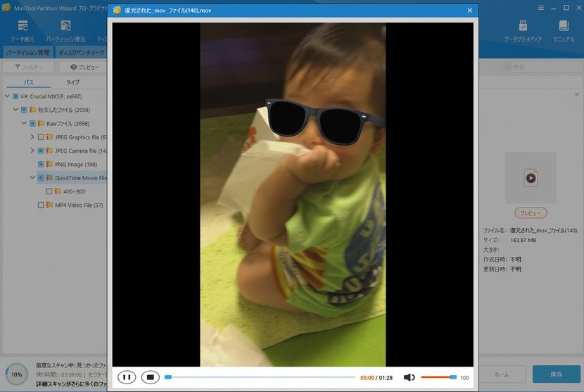This screenshot has height=392, width=584.
Task: Adjust the volume slider in preview
Action: 438,377
